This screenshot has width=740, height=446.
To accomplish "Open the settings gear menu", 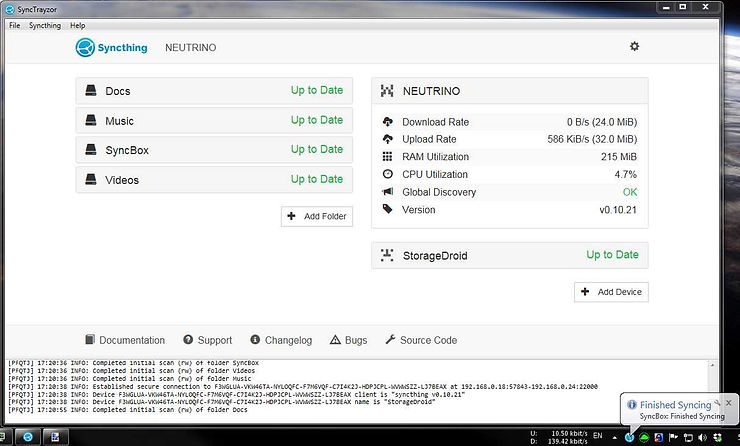I will point(634,46).
